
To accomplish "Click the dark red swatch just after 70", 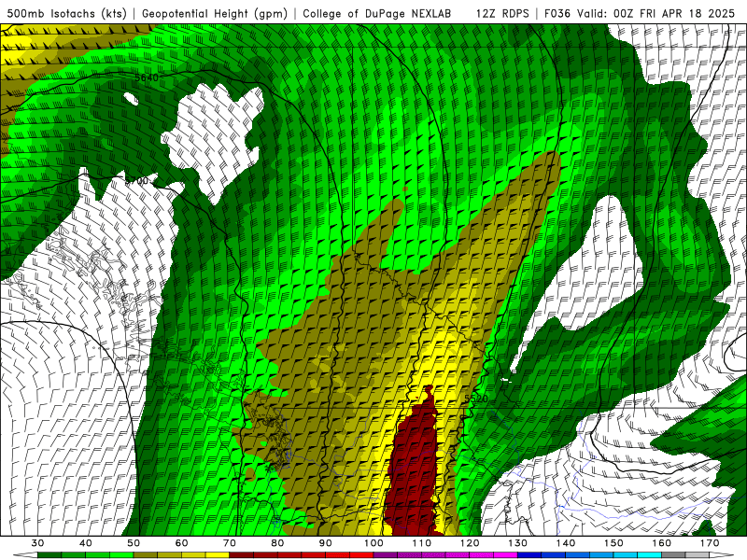I will click(x=242, y=555).
